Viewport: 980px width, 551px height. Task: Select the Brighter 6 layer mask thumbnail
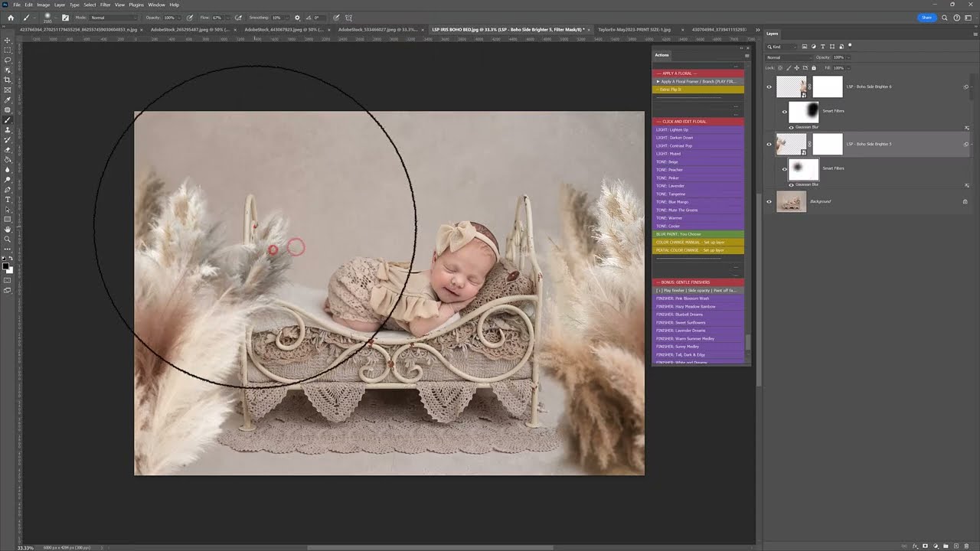[828, 86]
